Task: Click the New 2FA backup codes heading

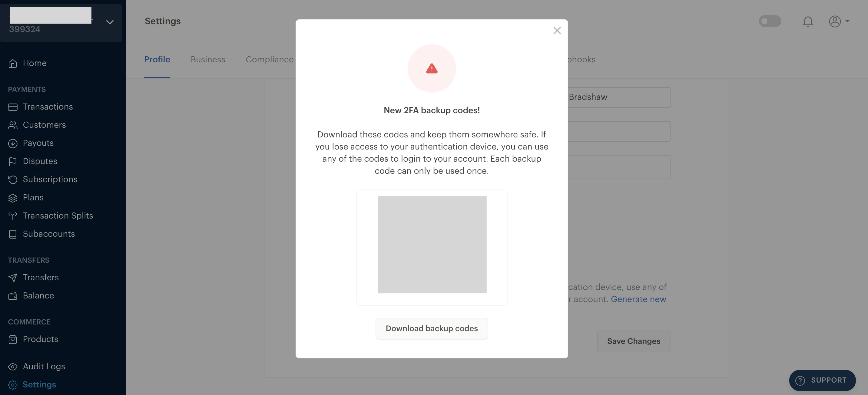Action: click(432, 110)
